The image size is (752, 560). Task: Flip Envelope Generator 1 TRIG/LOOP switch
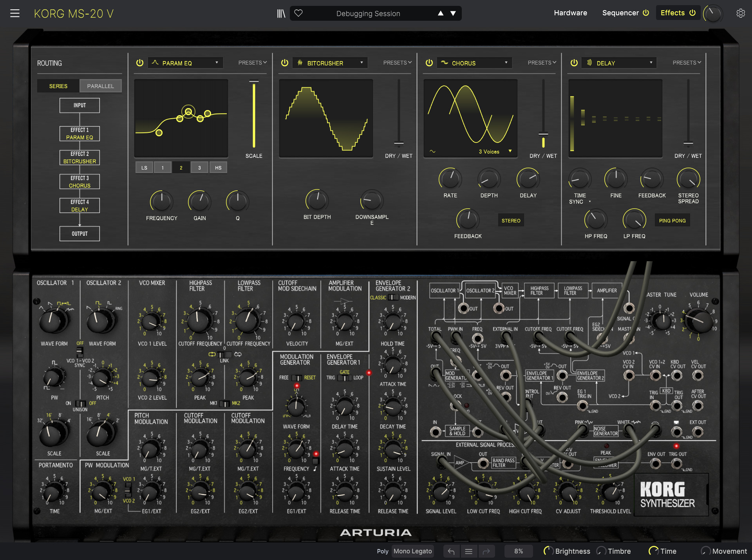coord(344,378)
